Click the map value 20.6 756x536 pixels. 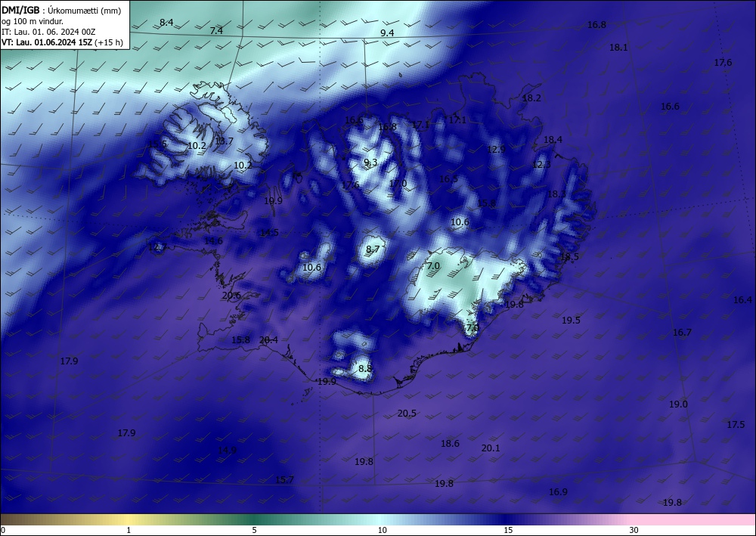pyautogui.click(x=231, y=296)
